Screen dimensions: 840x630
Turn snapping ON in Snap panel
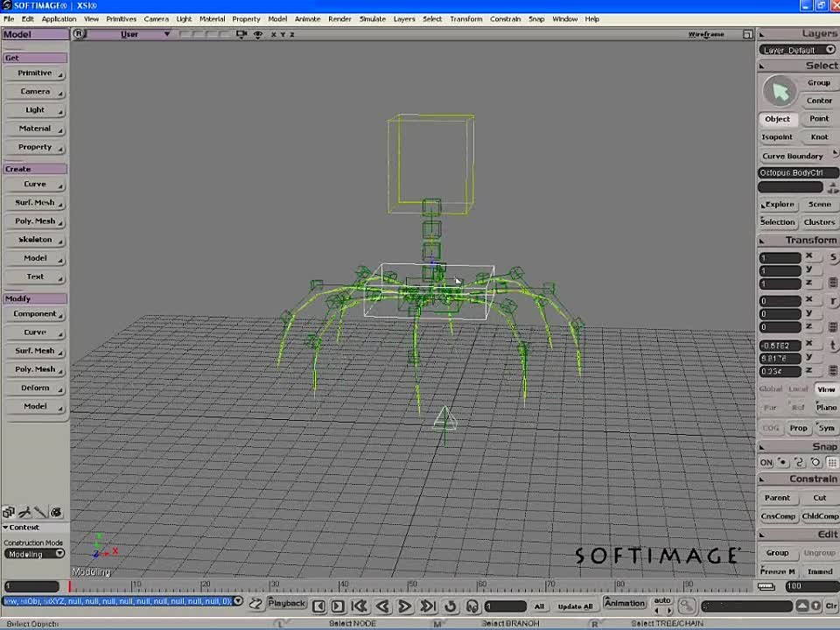point(766,462)
